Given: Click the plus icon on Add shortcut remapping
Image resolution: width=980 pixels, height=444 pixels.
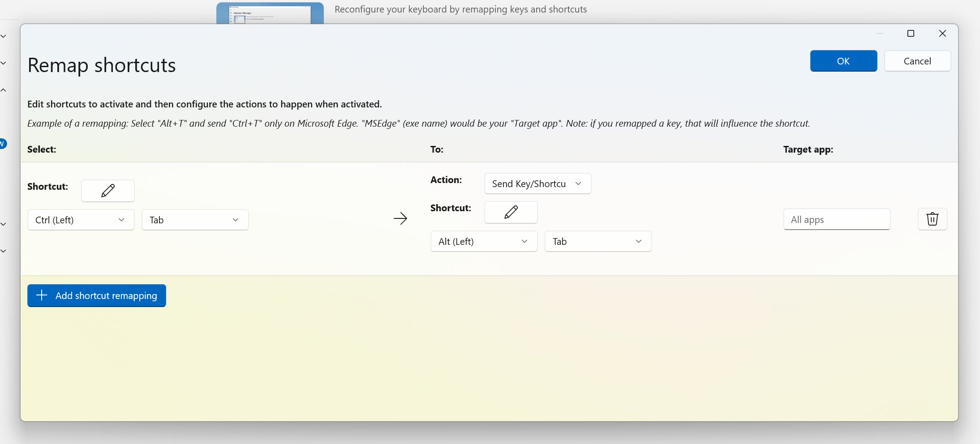Looking at the screenshot, I should (x=42, y=295).
